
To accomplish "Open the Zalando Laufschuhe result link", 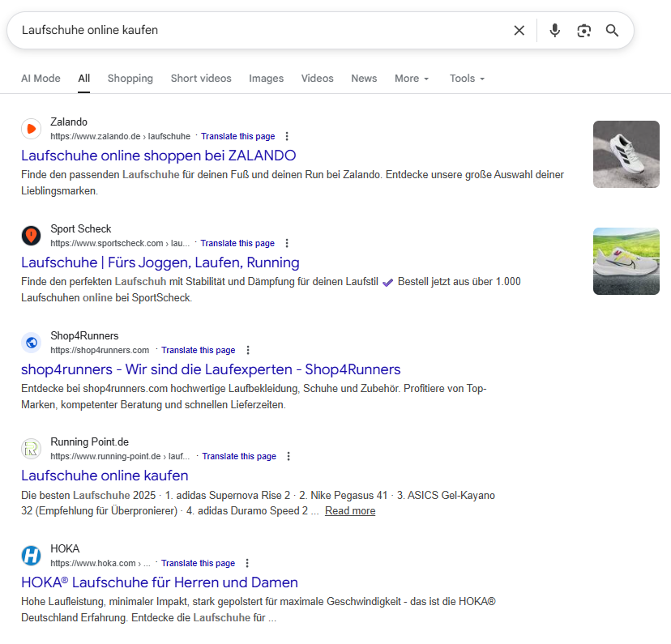I will point(159,155).
